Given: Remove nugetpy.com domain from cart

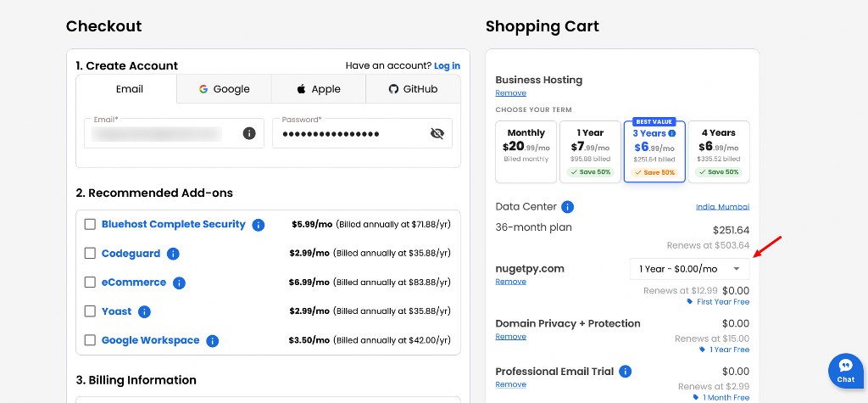Looking at the screenshot, I should pos(510,281).
